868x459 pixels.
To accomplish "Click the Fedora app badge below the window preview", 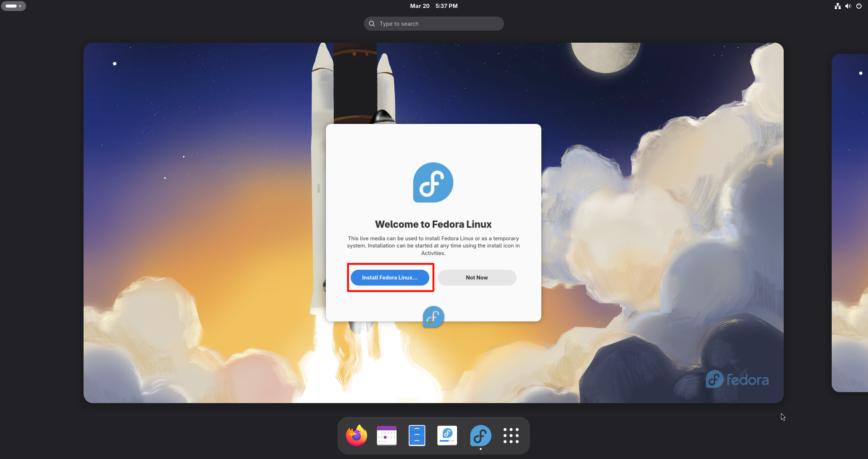I will (x=433, y=317).
